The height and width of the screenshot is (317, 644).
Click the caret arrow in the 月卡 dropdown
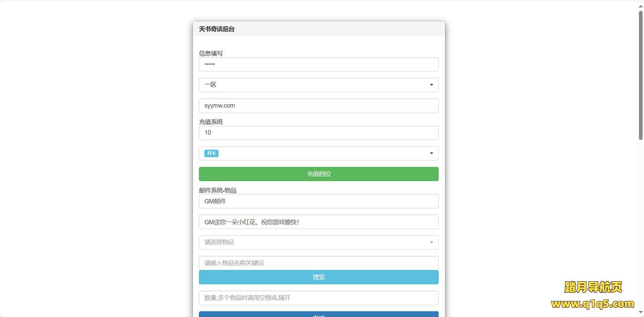(431, 153)
